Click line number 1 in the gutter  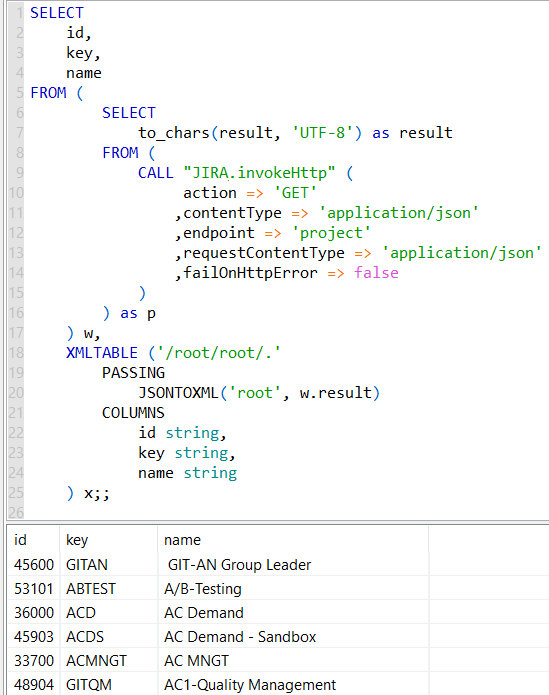(19, 13)
